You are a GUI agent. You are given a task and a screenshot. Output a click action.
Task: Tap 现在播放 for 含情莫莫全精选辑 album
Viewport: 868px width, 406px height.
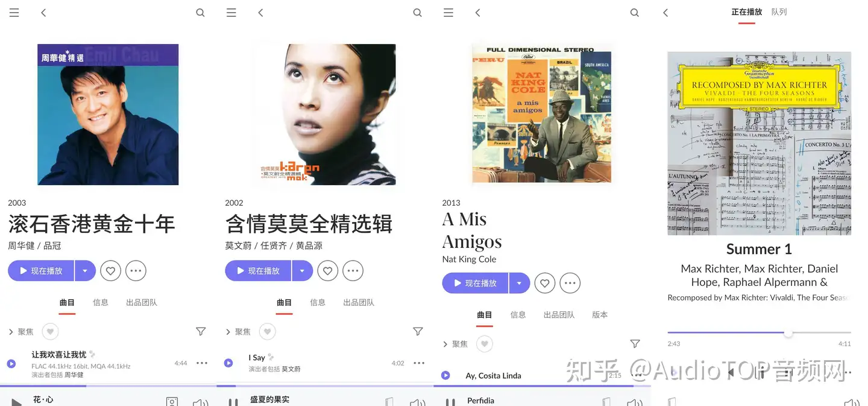coord(258,271)
